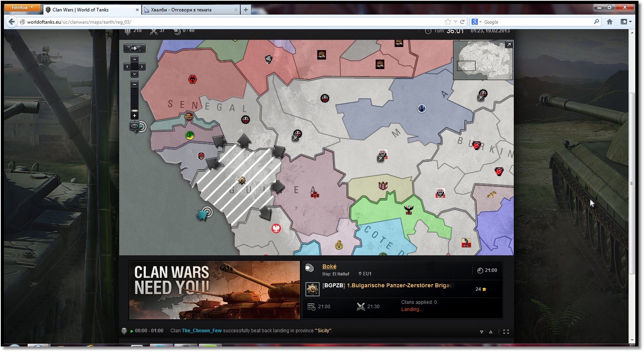Click the BGPZB clan emblem in panel
The width and height of the screenshot is (644, 352).
[312, 289]
